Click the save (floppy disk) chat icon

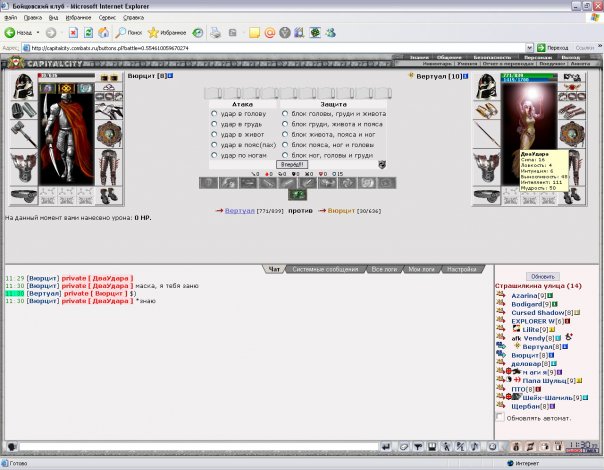pos(432,446)
